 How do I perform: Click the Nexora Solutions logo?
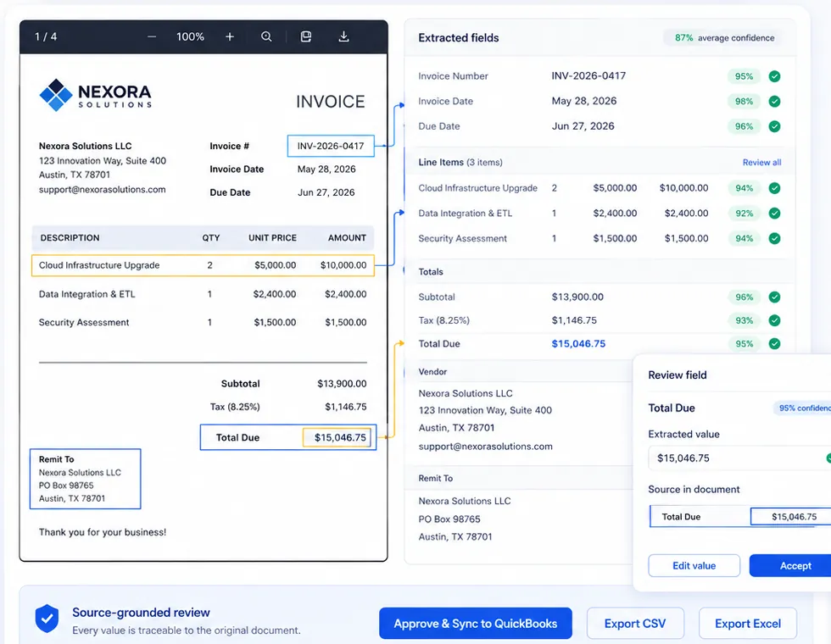(95, 95)
